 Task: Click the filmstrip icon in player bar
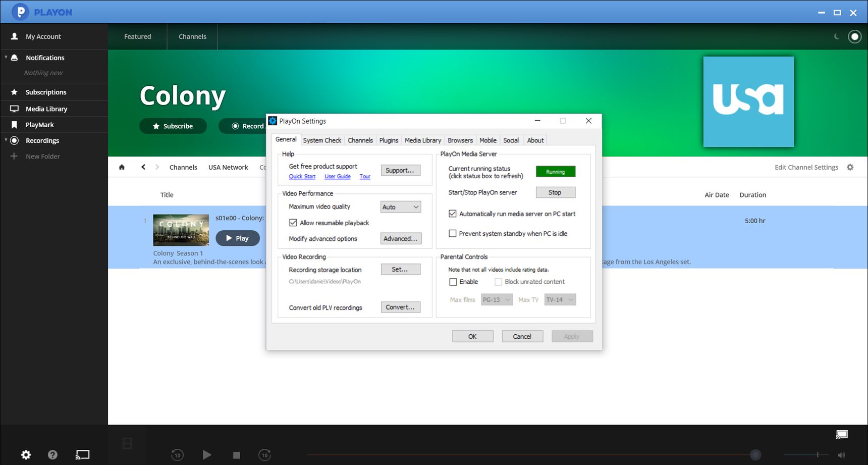point(127,444)
